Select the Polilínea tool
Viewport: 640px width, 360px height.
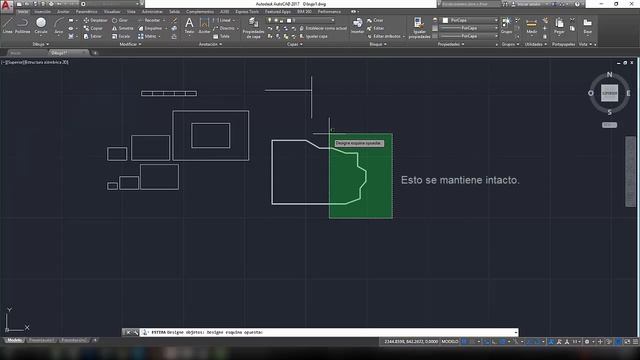[x=22, y=25]
